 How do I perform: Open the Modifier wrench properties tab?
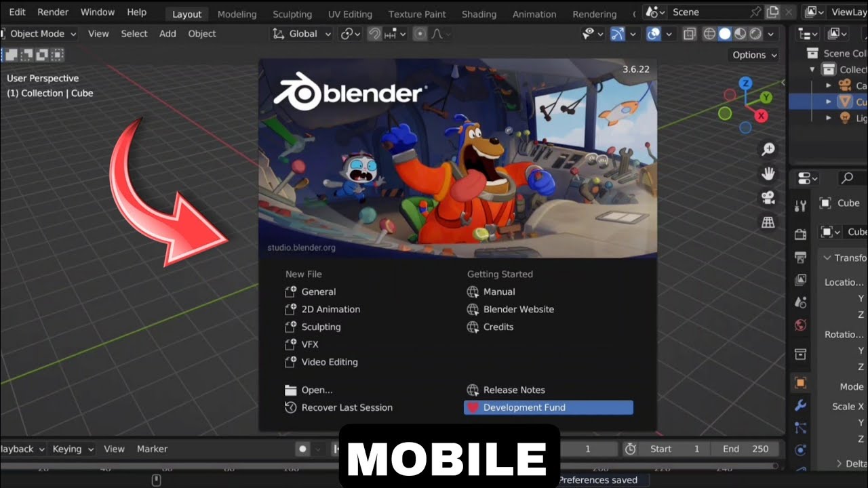(x=801, y=405)
